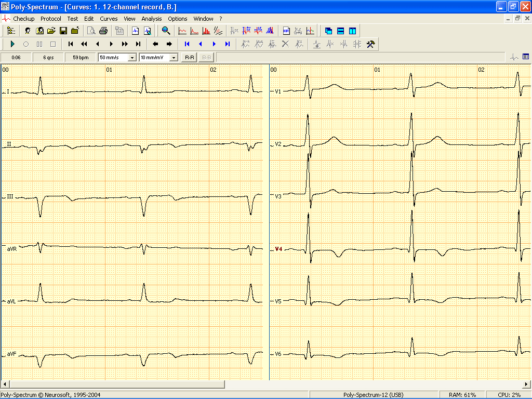
Task: Open the Window menu
Action: (203, 19)
